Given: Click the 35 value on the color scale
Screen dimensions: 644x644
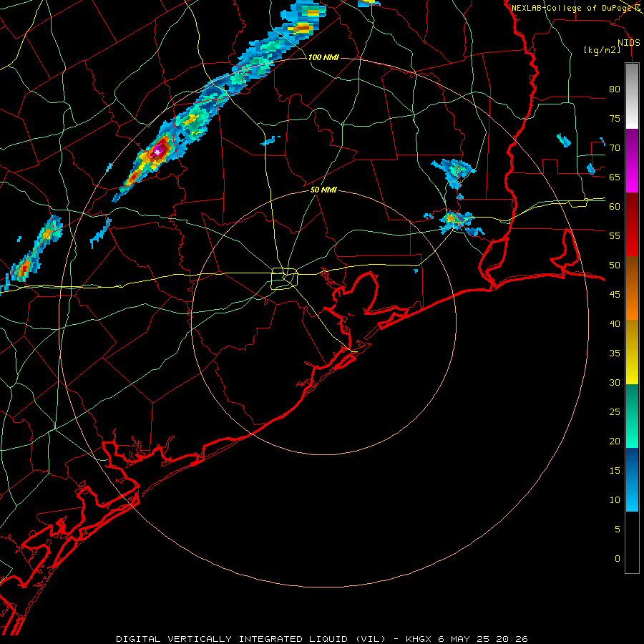Looking at the screenshot, I should (615, 353).
